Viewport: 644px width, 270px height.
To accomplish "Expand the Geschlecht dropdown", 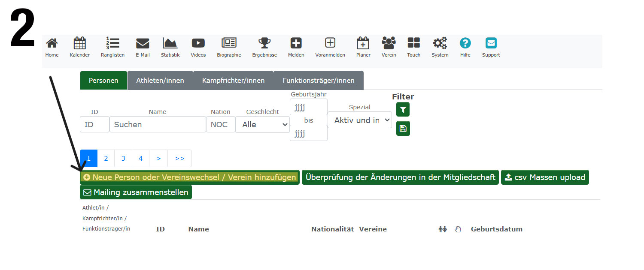I will coord(262,124).
